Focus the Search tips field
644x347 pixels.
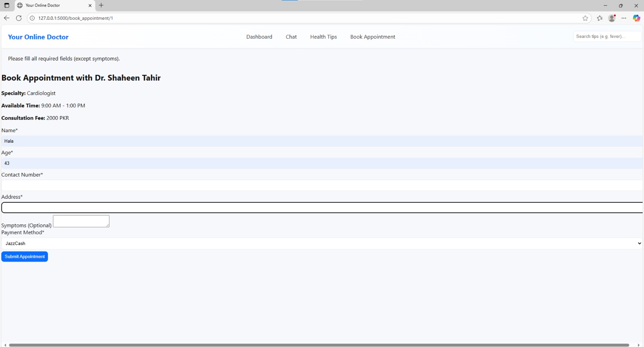pos(607,36)
